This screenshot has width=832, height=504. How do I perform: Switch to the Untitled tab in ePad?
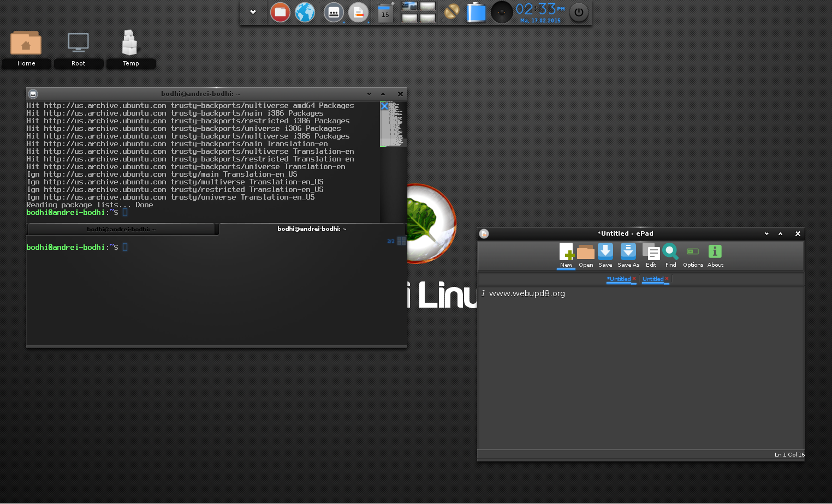[653, 279]
